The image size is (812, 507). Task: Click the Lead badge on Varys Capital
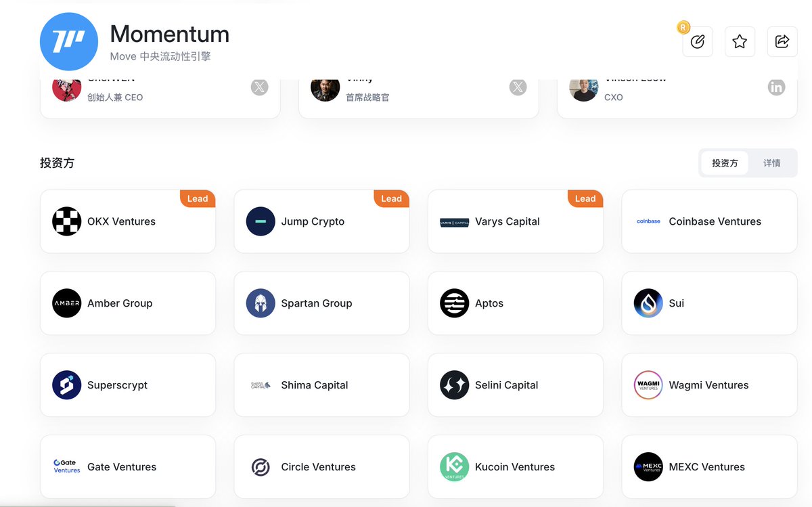point(585,198)
